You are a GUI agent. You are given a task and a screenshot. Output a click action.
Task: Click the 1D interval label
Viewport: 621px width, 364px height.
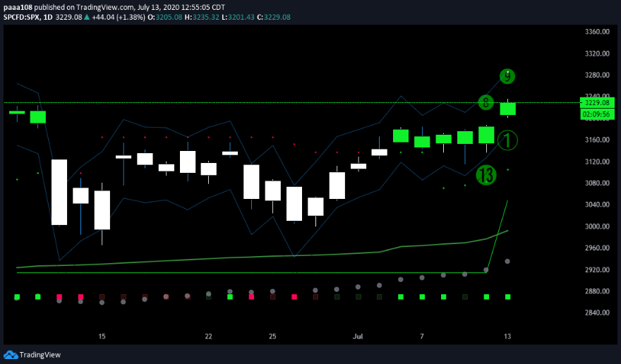(48, 17)
